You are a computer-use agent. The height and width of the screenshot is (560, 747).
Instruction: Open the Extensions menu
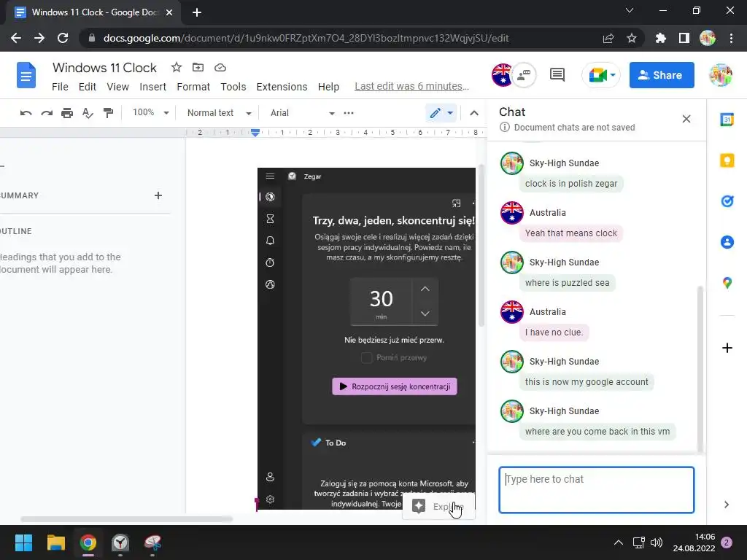tap(282, 87)
